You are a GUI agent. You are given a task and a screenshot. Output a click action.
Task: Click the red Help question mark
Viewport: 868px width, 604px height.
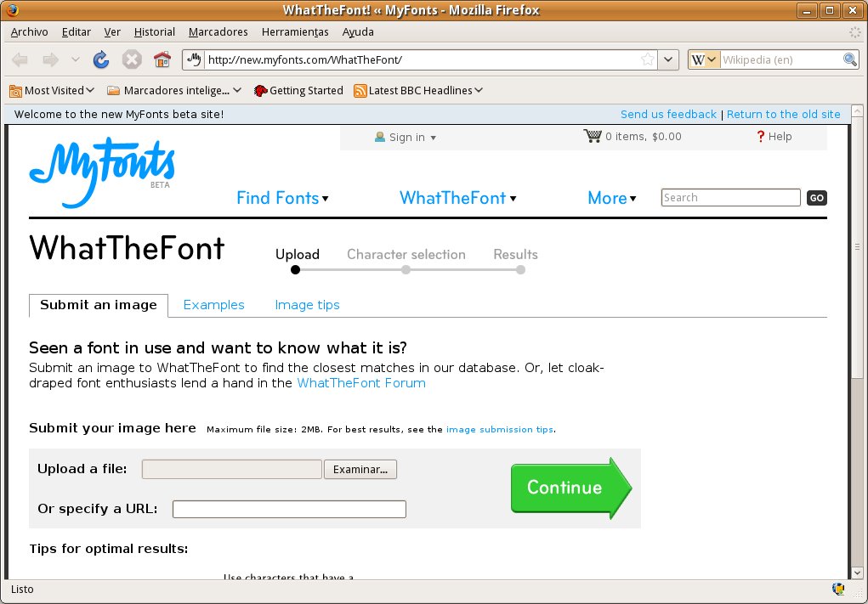(x=760, y=136)
